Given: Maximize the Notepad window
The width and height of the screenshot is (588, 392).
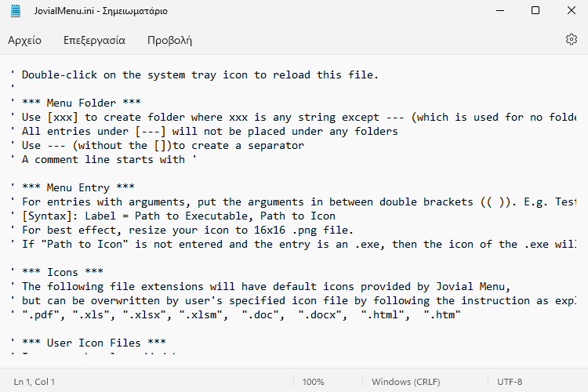Looking at the screenshot, I should (x=535, y=10).
